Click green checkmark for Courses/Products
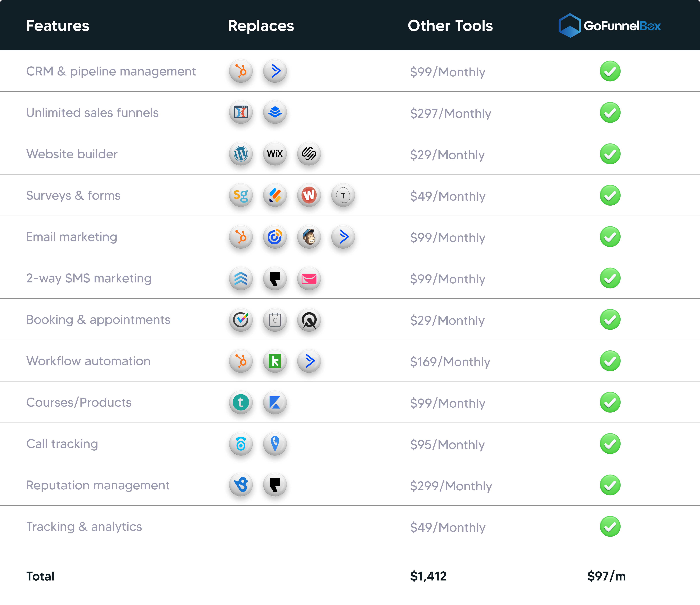This screenshot has width=700, height=605. pyautogui.click(x=610, y=402)
